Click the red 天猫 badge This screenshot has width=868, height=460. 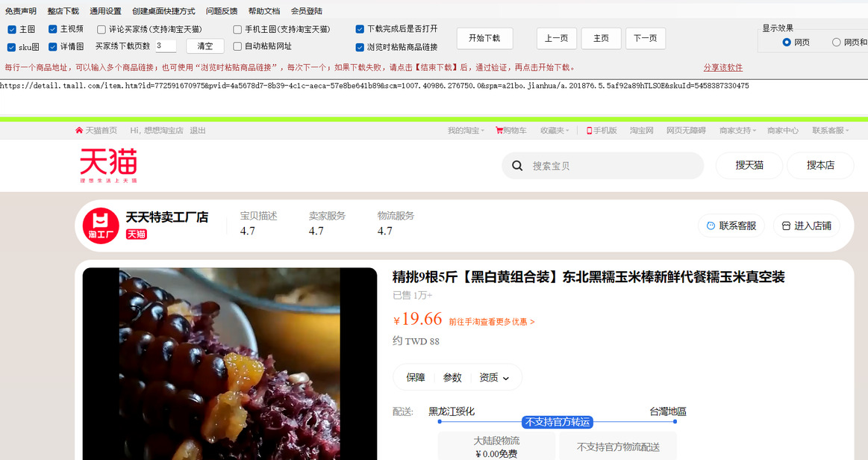point(136,234)
